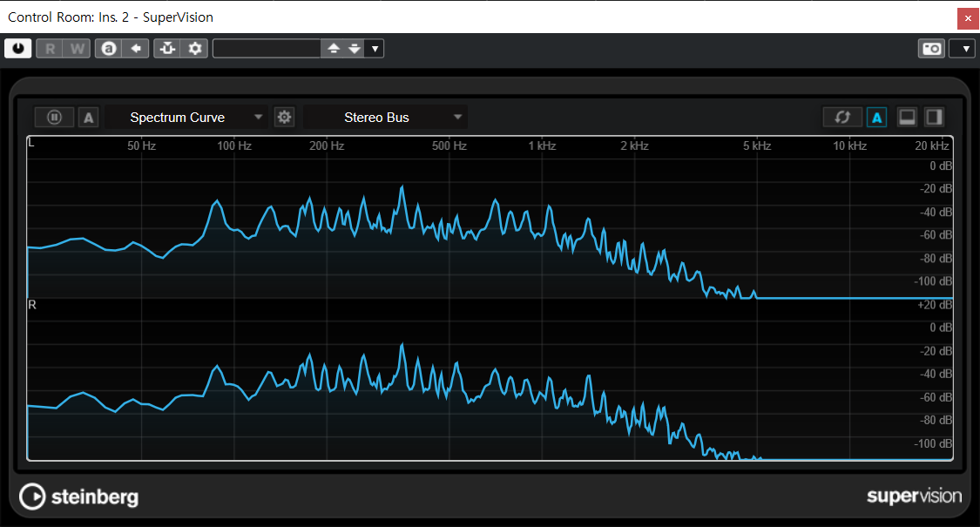
Task: Pause the SuperVision measurement
Action: pyautogui.click(x=54, y=118)
